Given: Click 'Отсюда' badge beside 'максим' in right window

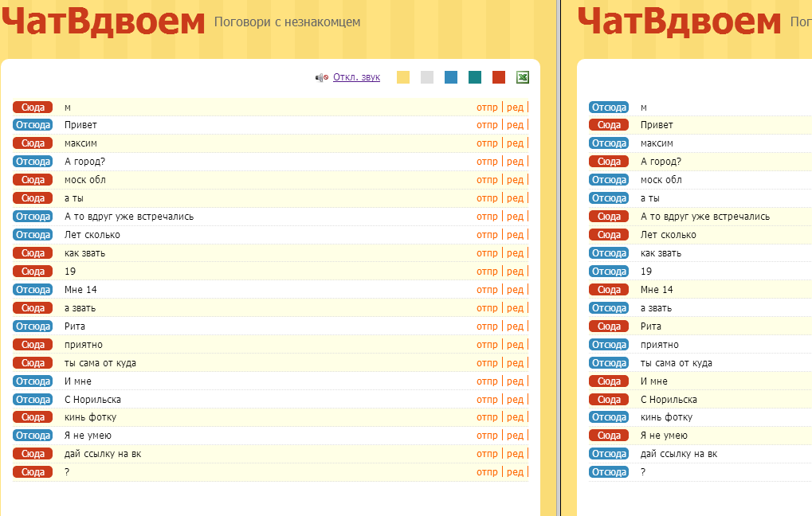Looking at the screenshot, I should 609,143.
